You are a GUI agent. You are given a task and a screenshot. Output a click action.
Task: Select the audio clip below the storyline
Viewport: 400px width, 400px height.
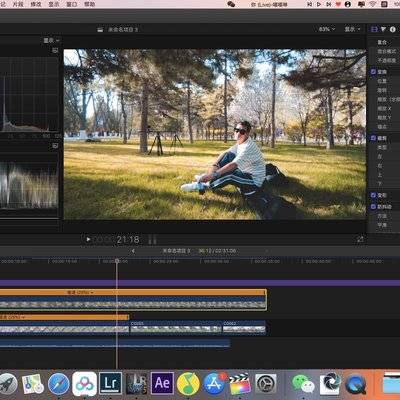(x=115, y=343)
